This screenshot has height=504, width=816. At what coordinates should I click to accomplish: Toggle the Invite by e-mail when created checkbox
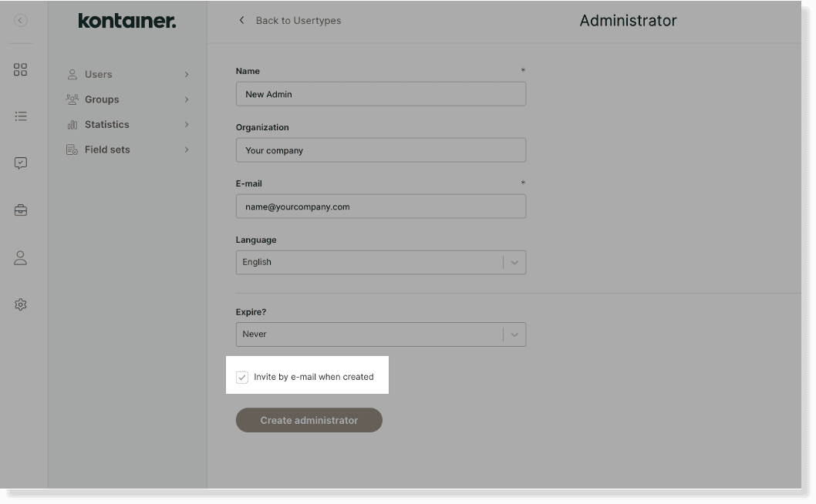243,377
